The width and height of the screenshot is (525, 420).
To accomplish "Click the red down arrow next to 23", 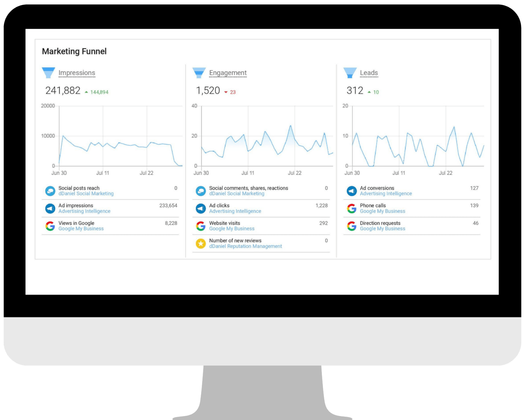I will pyautogui.click(x=226, y=92).
